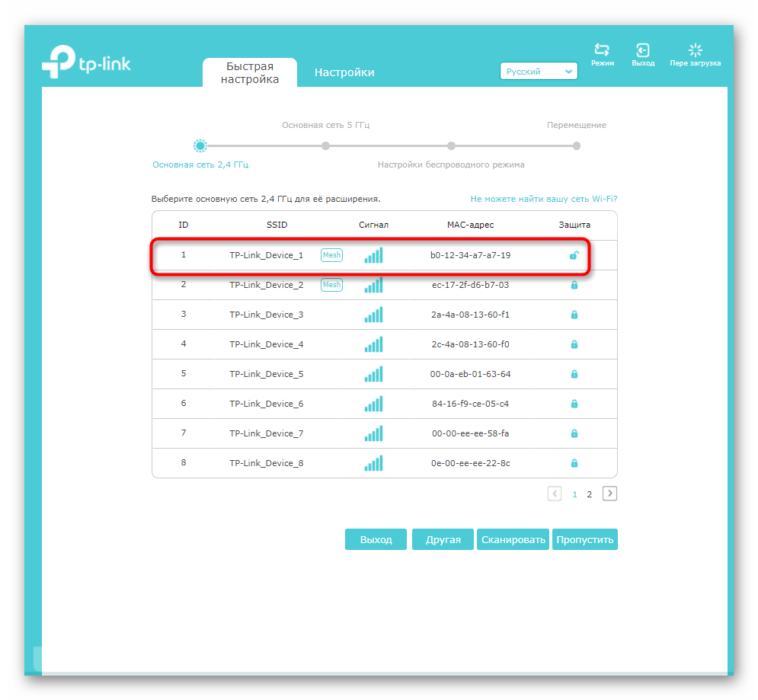Go to next page arrow
The image size is (758, 700).
(x=609, y=493)
